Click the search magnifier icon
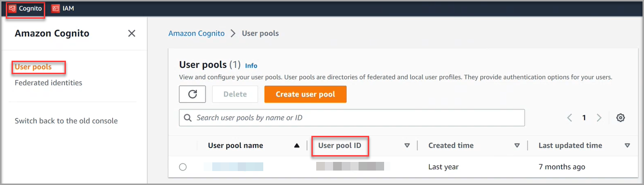 (188, 118)
